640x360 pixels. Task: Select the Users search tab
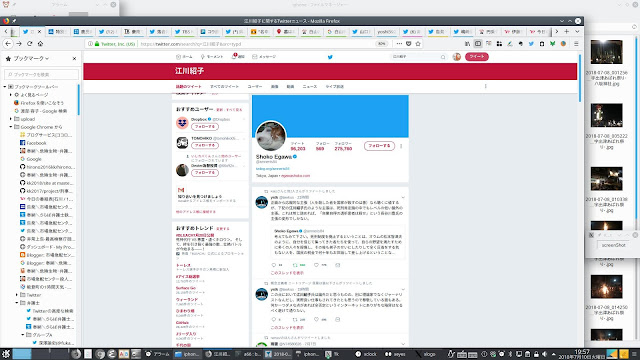coord(255,87)
